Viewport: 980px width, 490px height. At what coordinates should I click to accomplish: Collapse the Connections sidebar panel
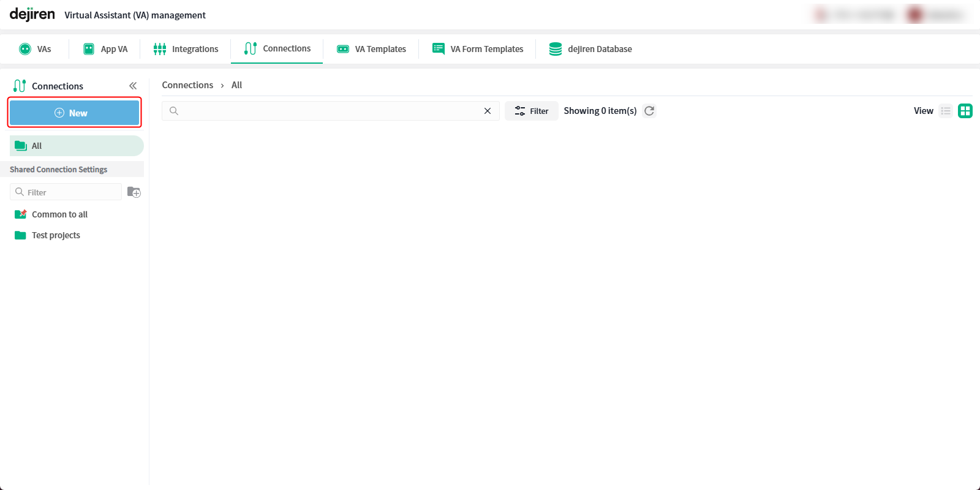pyautogui.click(x=133, y=86)
